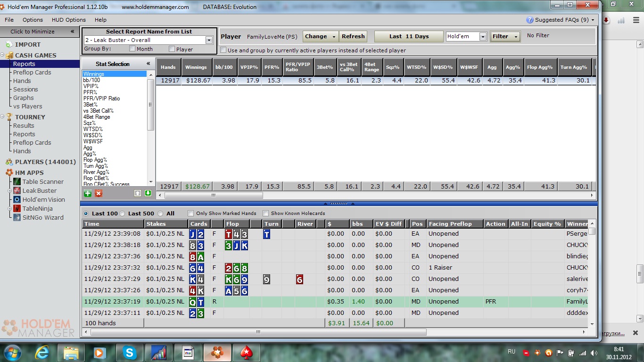Screen dimensions: 644x362
Task: Select Preflop Cards under Cash Games
Action: 32,72
